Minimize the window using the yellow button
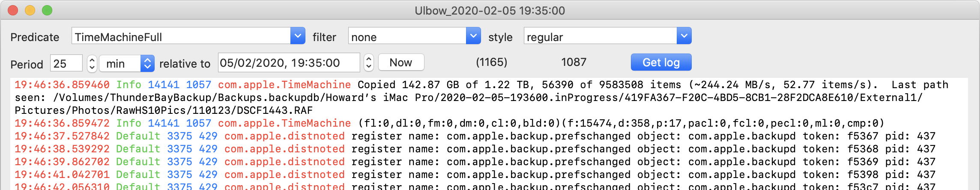 coord(30,10)
